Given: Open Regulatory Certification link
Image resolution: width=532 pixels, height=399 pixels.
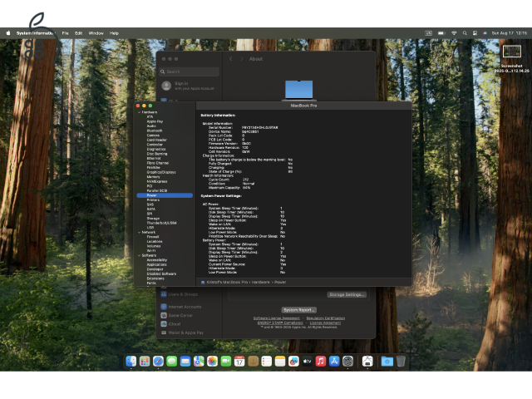Looking at the screenshot, I should pyautogui.click(x=326, y=318).
